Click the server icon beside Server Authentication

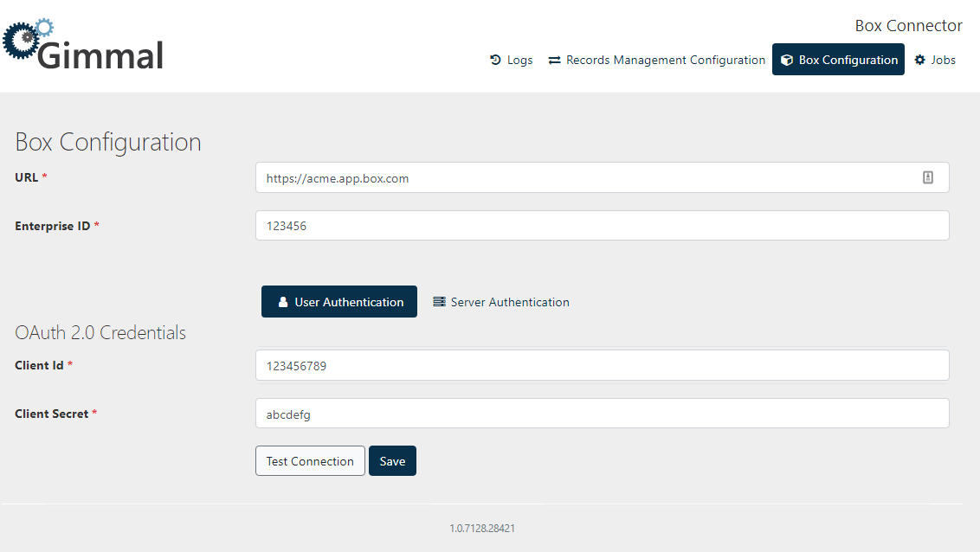pos(439,302)
